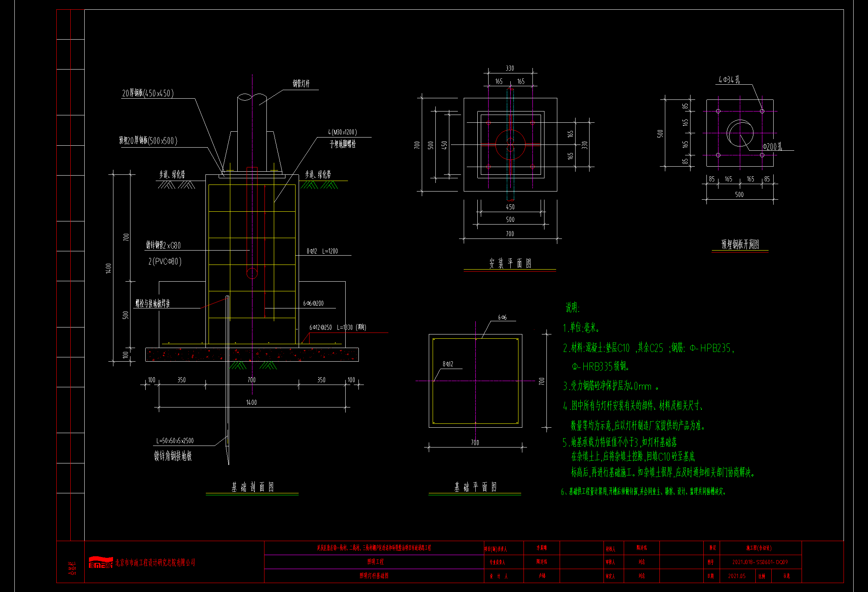Click the 螺栓与接地极焊接 label
The image size is (868, 592).
(153, 303)
